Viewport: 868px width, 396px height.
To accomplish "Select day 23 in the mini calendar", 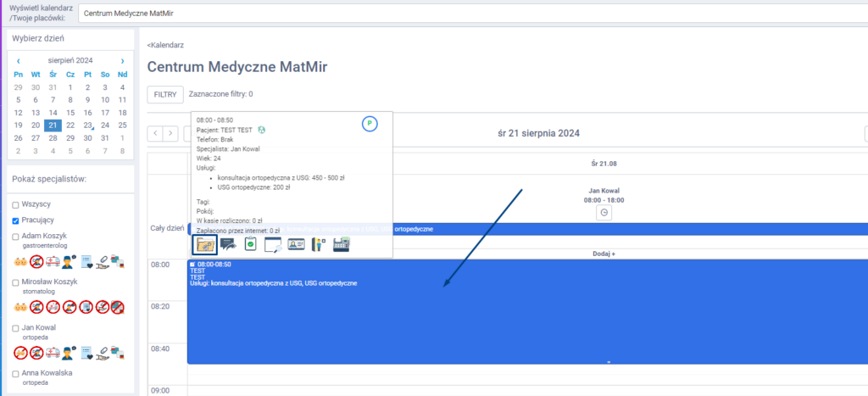I will [x=87, y=125].
